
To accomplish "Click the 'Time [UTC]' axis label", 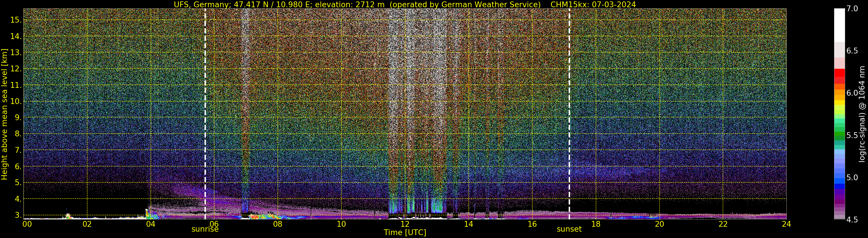I will tap(405, 233).
